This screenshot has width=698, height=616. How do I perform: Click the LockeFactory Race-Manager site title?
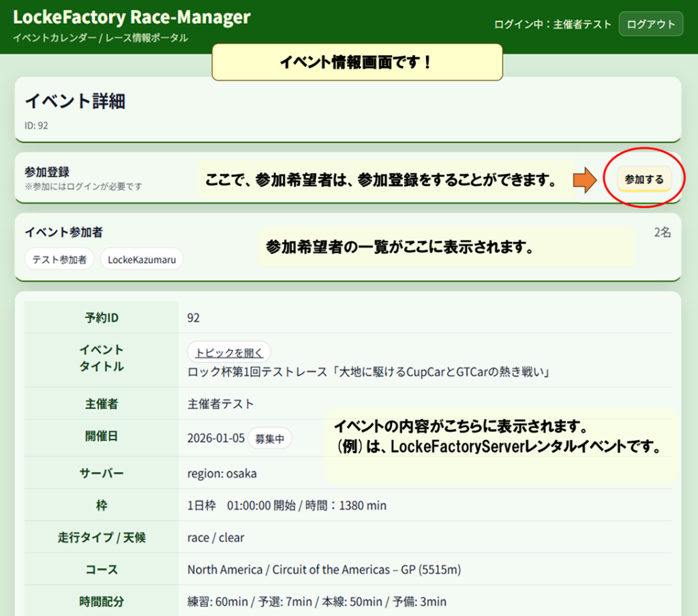coord(132,17)
